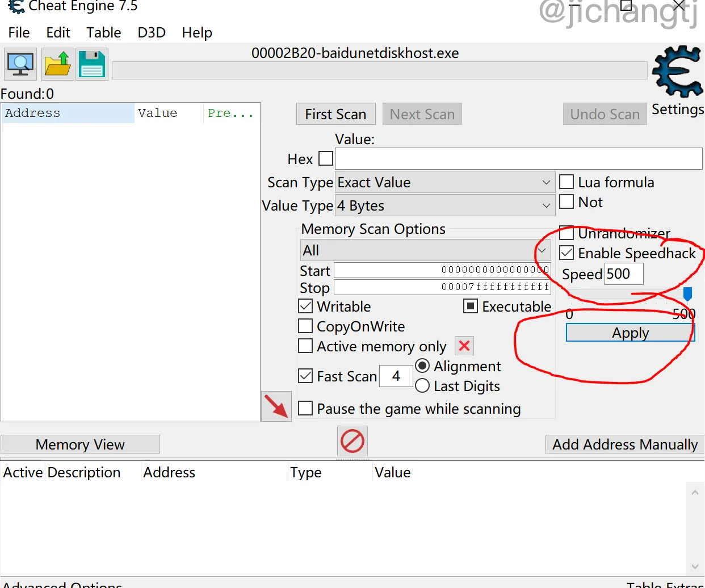
Task: Open the process selector computer icon
Action: click(x=21, y=64)
